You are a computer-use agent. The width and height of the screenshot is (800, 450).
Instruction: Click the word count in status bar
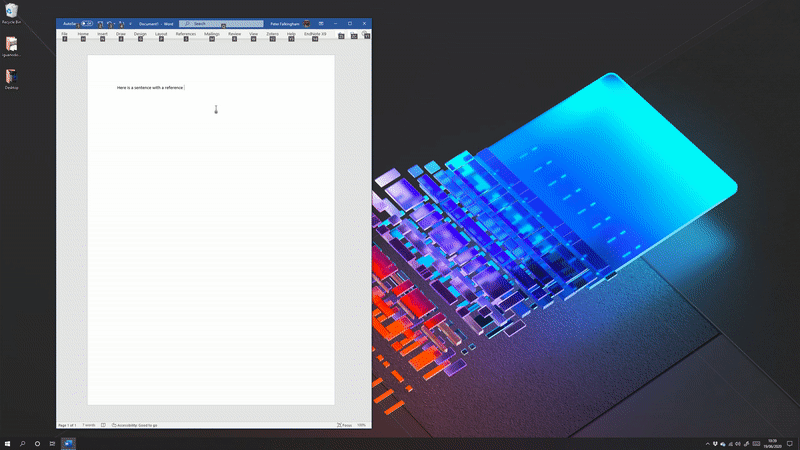88,425
